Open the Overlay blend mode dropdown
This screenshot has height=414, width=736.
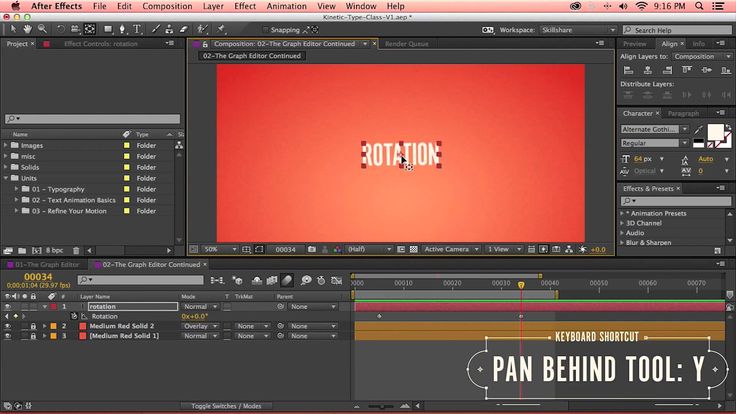pos(200,326)
